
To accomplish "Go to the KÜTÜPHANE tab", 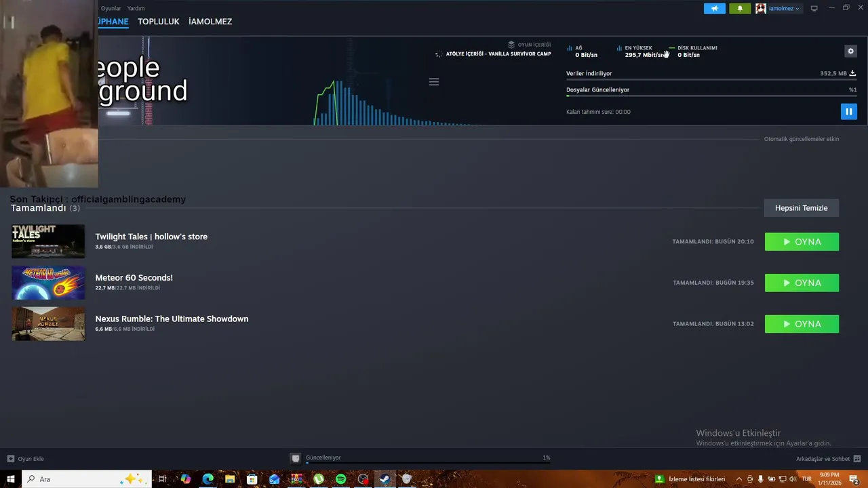I will click(113, 22).
